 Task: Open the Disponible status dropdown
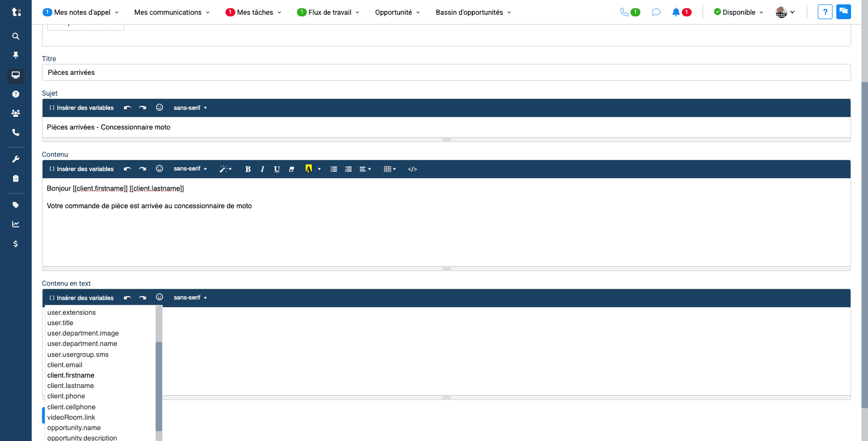[x=739, y=12]
